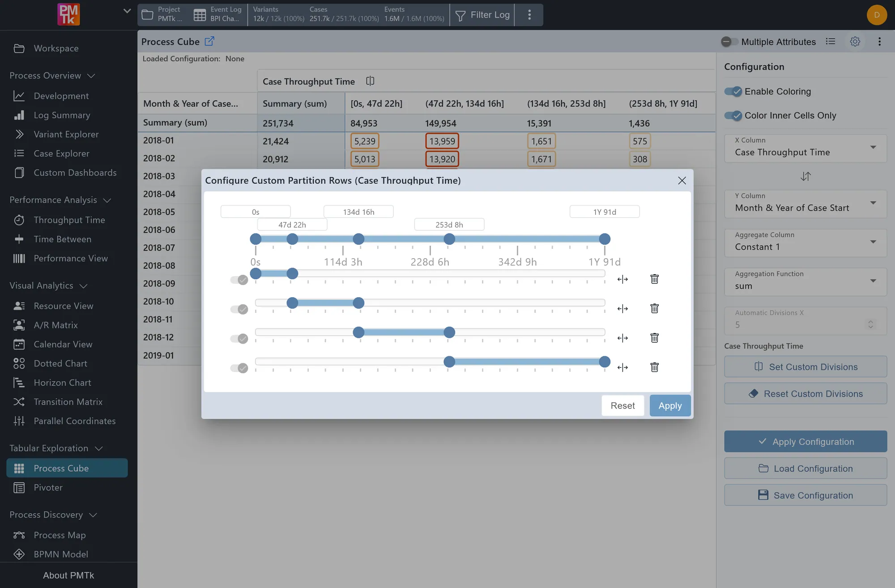
Task: Toggle Enable Coloring switch
Action: click(733, 91)
